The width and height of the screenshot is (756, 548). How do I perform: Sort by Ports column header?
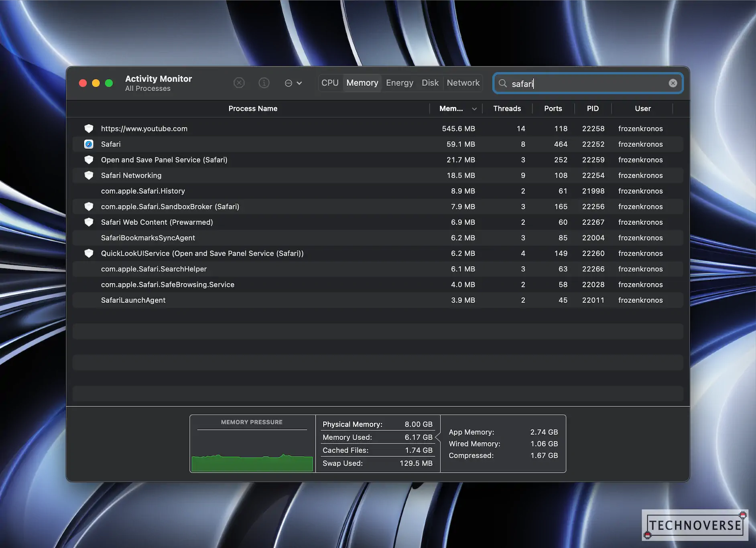(553, 109)
